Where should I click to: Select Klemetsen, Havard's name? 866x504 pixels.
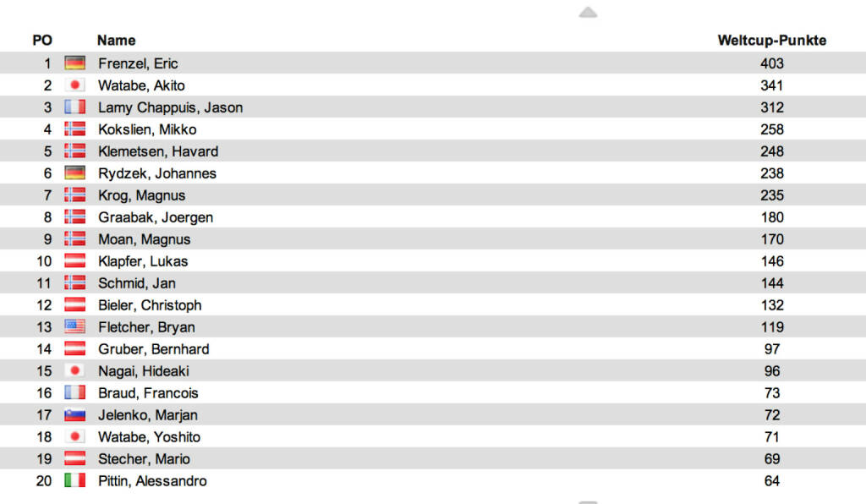158,151
